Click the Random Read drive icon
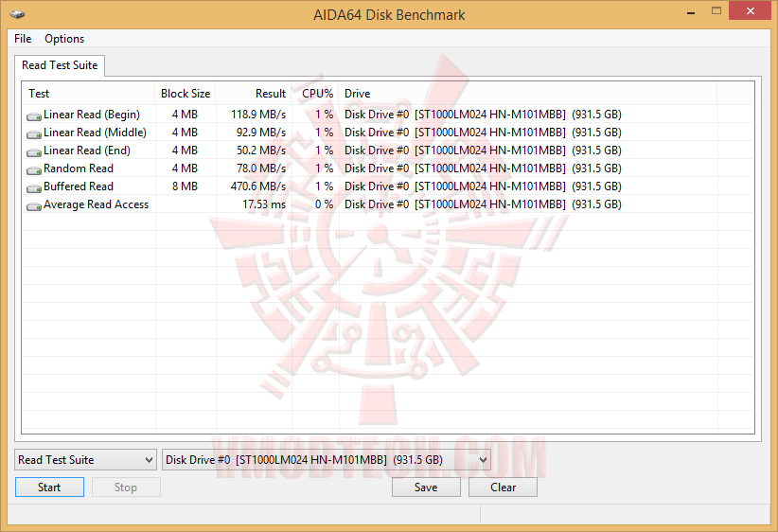This screenshot has width=778, height=532. click(34, 170)
